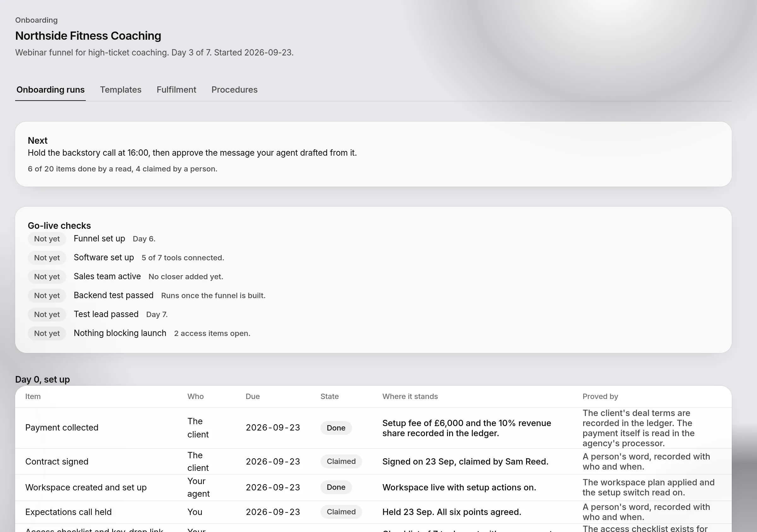The image size is (757, 532).
Task: Click Not yet badge for Software set up
Action: tap(47, 257)
